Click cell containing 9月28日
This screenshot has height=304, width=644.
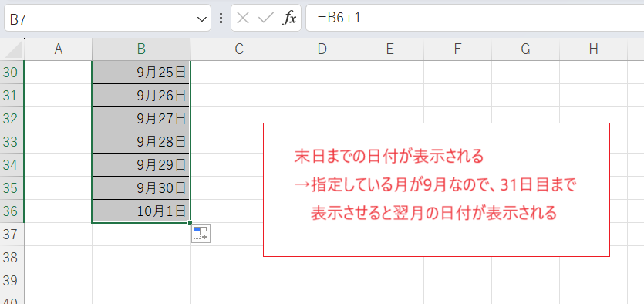point(141,142)
